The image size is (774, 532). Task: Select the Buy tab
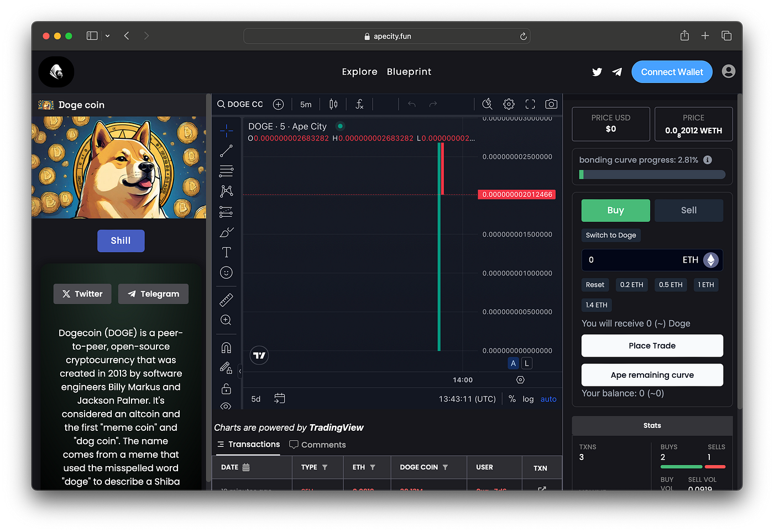coord(615,210)
